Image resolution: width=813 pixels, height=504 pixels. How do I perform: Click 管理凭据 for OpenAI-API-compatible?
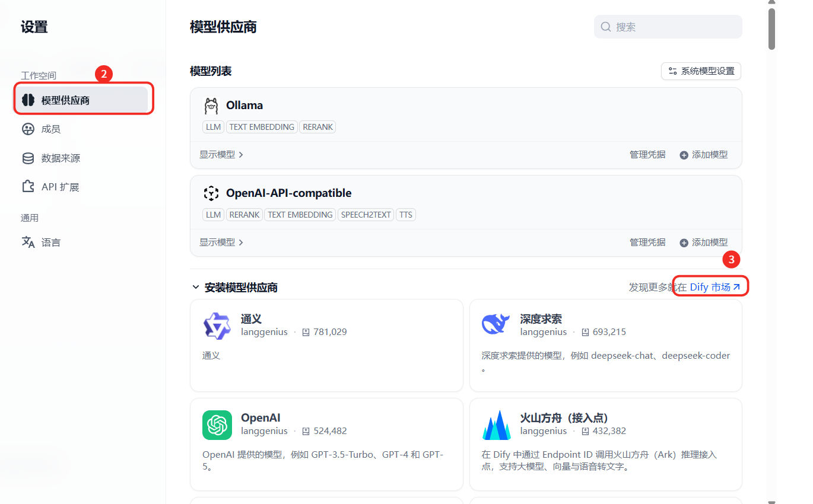coord(647,243)
